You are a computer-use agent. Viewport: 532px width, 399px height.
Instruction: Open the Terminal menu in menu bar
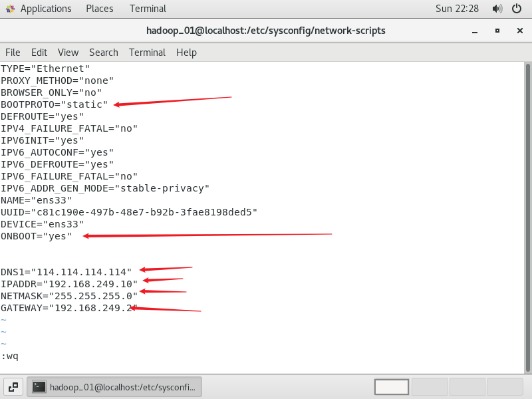pos(147,53)
